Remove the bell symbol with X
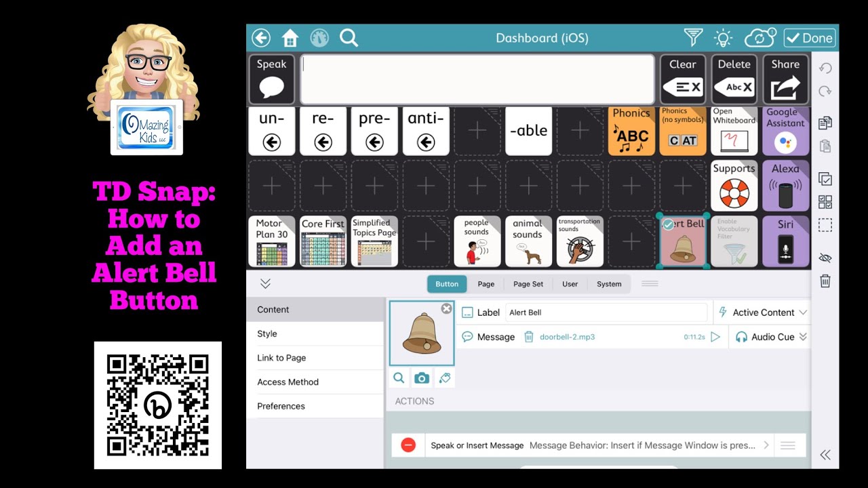Image resolution: width=868 pixels, height=488 pixels. click(x=446, y=309)
